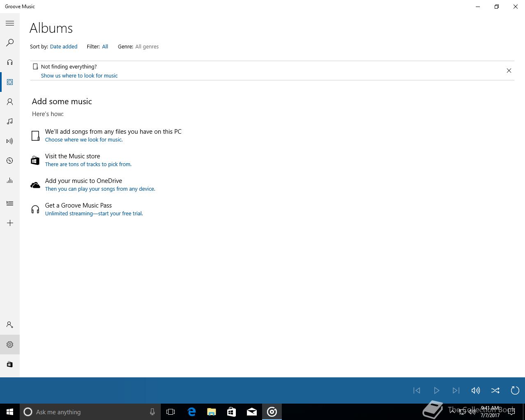Skip to next track
The image size is (525, 420).
[456, 390]
